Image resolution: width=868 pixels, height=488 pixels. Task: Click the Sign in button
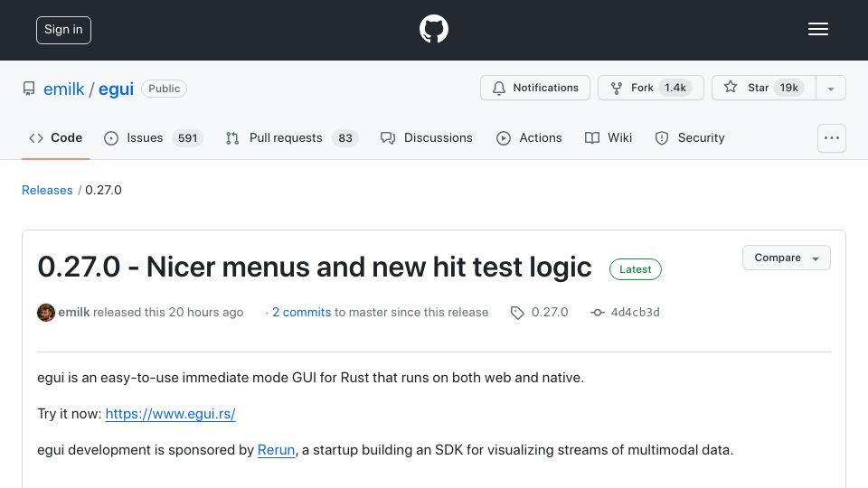pos(63,30)
